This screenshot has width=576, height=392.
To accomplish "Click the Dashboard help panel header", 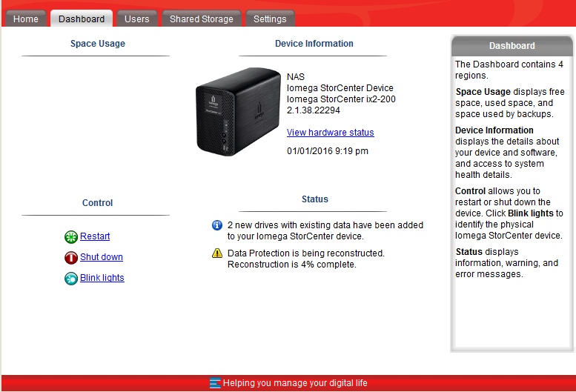I will (512, 46).
